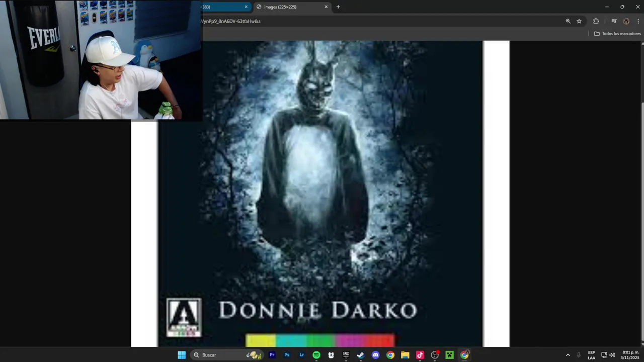Viewport: 644px width, 362px height.
Task: Click the address bar URL text
Action: tap(230, 21)
